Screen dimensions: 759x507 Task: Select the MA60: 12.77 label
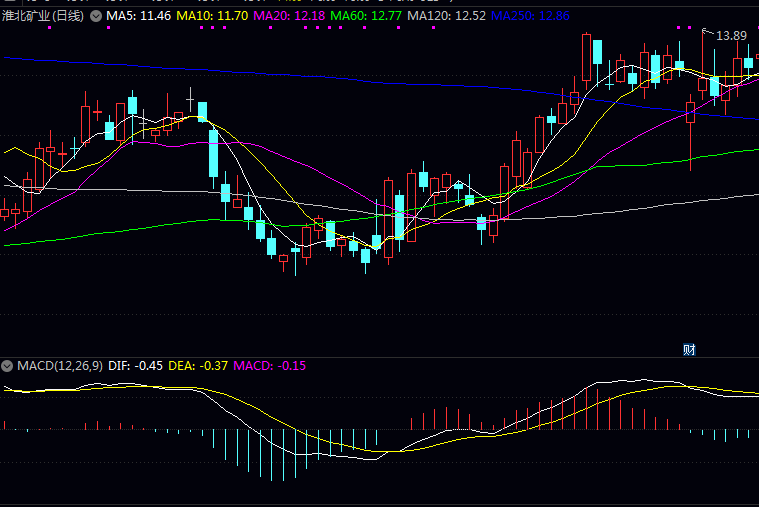click(366, 16)
